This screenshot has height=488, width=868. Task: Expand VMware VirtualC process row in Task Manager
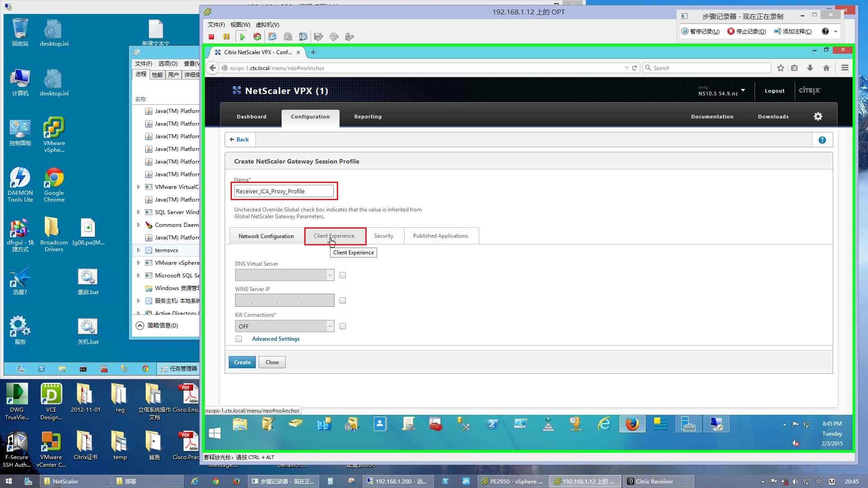coord(138,187)
